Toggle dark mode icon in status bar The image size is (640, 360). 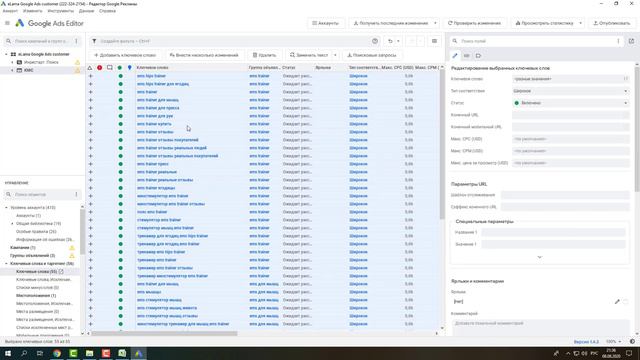pos(632,342)
